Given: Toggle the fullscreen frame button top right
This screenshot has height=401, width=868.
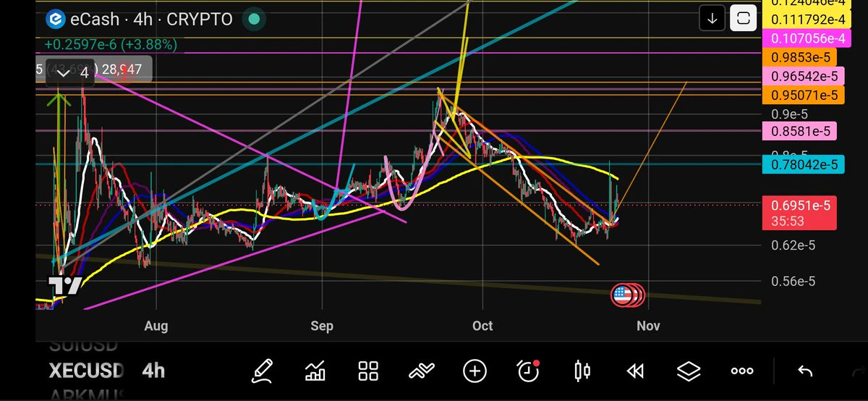Looking at the screenshot, I should (x=743, y=18).
